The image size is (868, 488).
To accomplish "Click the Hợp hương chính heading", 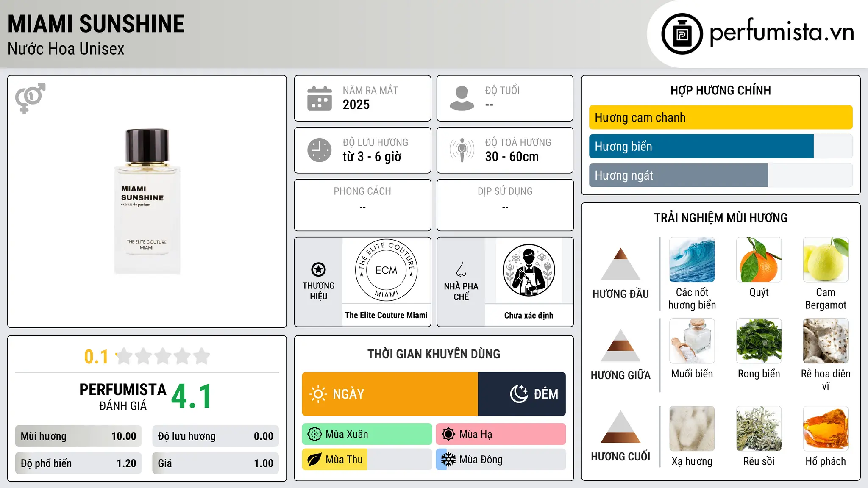I will click(721, 90).
